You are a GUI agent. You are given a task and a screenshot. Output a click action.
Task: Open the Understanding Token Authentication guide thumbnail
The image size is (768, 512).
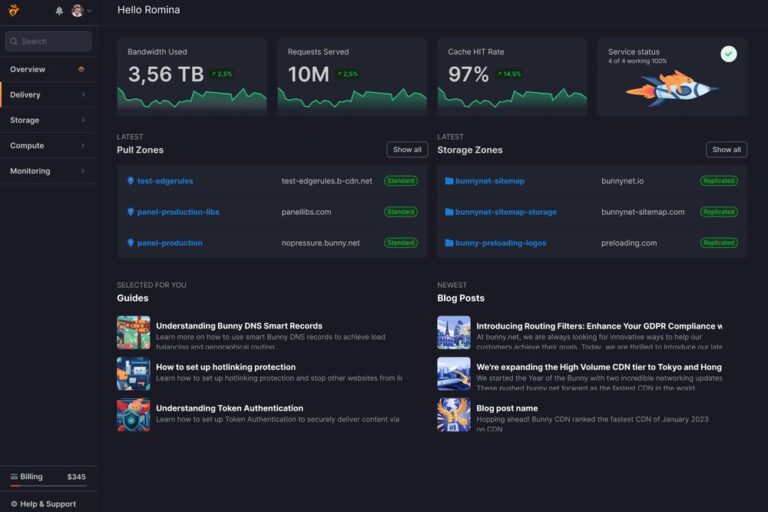[x=133, y=415]
